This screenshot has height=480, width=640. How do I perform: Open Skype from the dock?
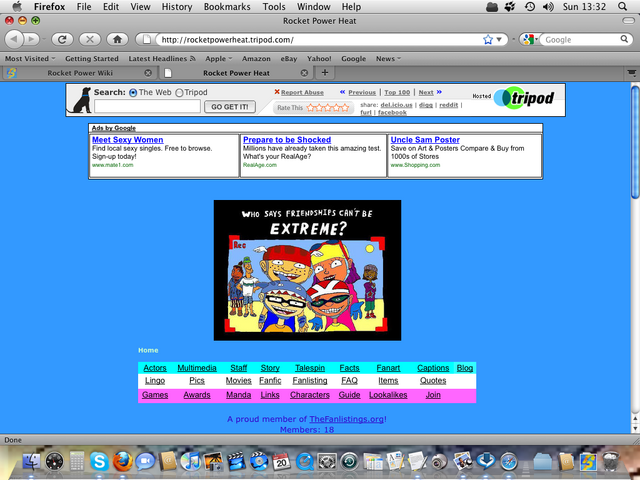(99, 462)
